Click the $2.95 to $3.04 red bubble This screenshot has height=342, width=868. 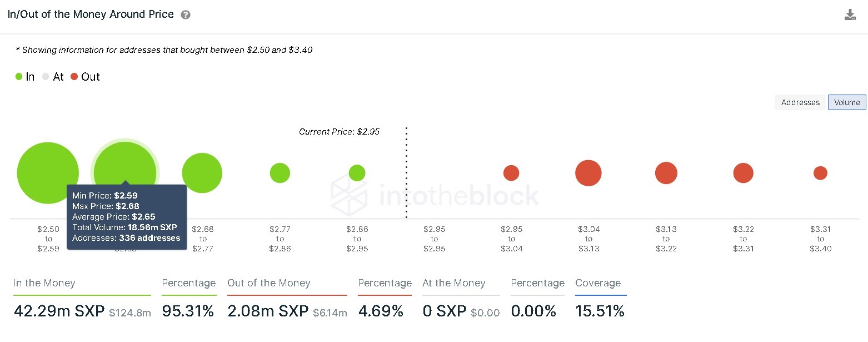pos(511,173)
